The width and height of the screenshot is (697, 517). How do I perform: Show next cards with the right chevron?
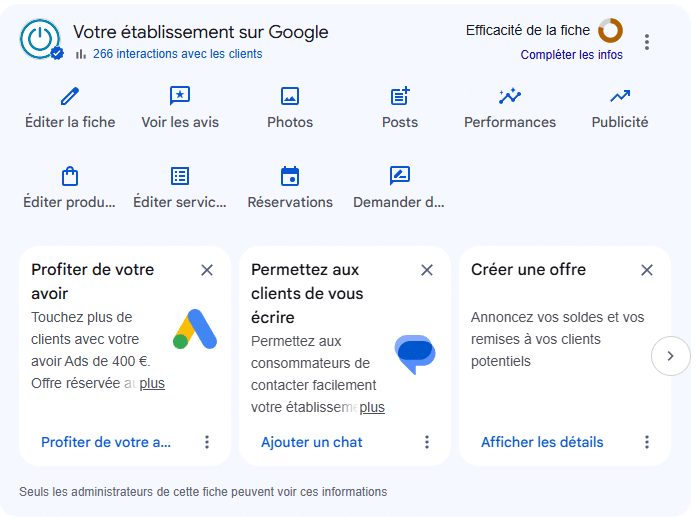tap(670, 356)
